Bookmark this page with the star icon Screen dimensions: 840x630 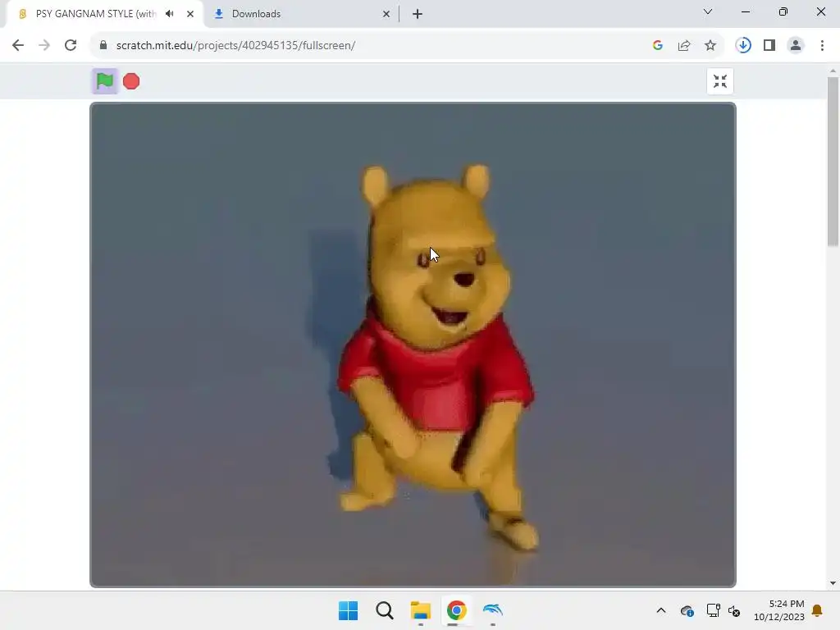pos(710,46)
